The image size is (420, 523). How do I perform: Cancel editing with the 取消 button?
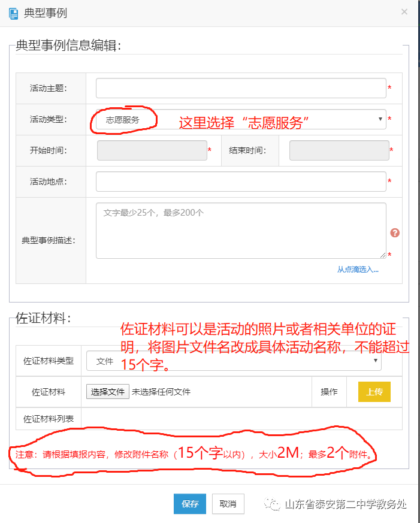[x=228, y=504]
